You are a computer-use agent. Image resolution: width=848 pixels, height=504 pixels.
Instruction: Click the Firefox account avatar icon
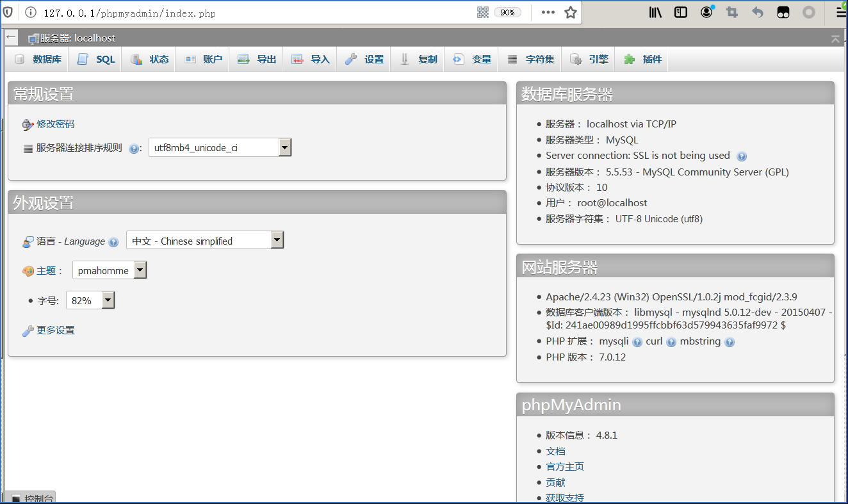(706, 12)
